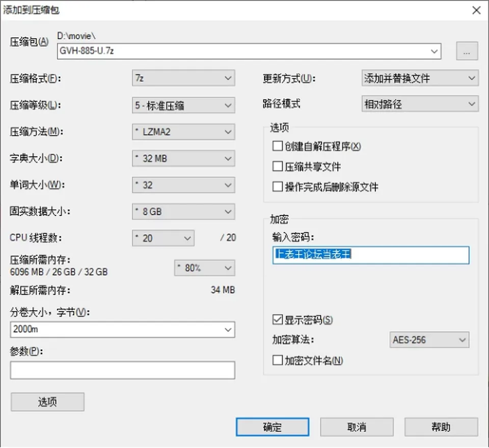Cancel using the 取消 button
489x448 pixels.
tap(357, 427)
